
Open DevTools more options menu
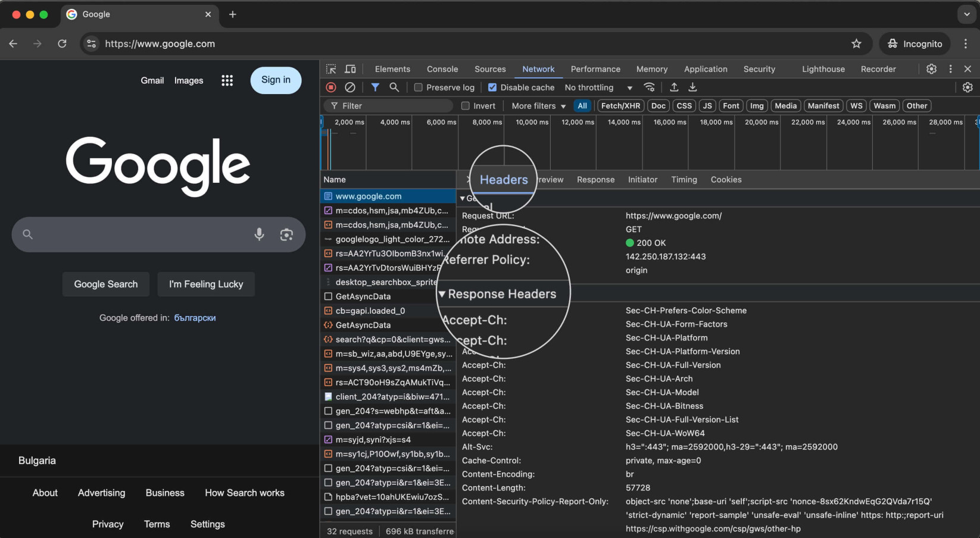click(x=950, y=69)
